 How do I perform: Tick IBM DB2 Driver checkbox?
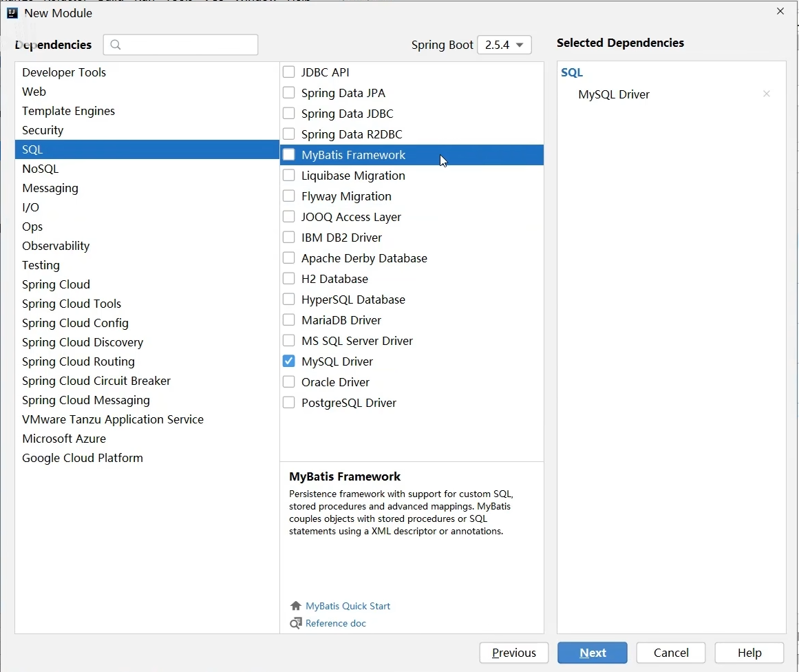pyautogui.click(x=289, y=237)
